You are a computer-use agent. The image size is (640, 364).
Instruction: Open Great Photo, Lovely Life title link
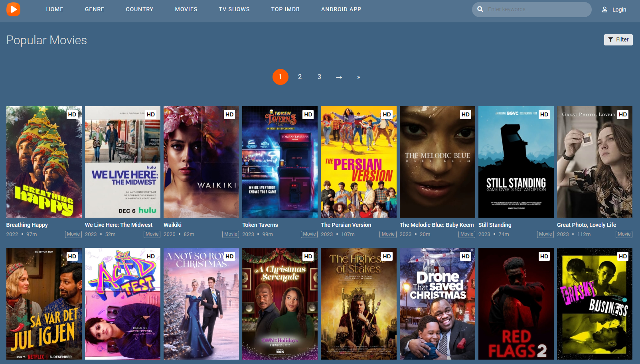pyautogui.click(x=586, y=225)
